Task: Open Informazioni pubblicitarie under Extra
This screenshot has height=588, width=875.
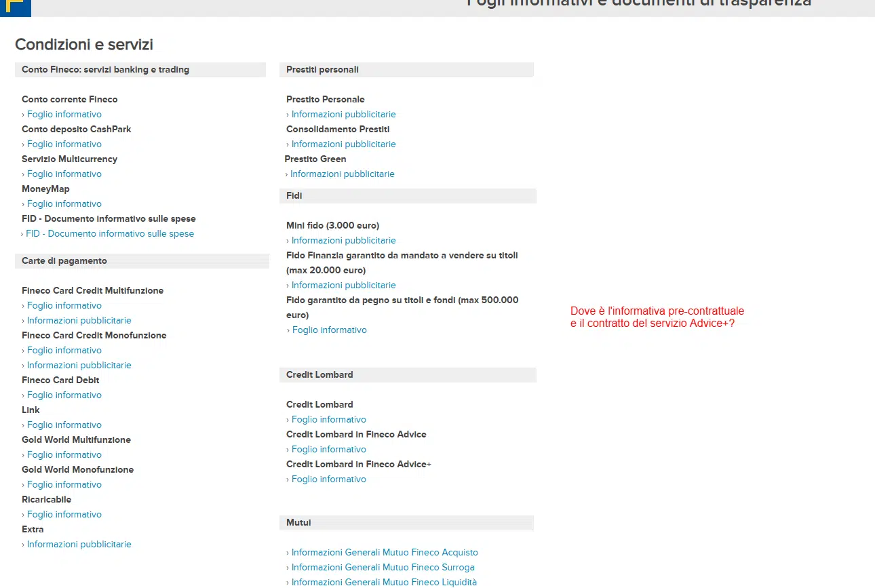Action: pyautogui.click(x=79, y=545)
